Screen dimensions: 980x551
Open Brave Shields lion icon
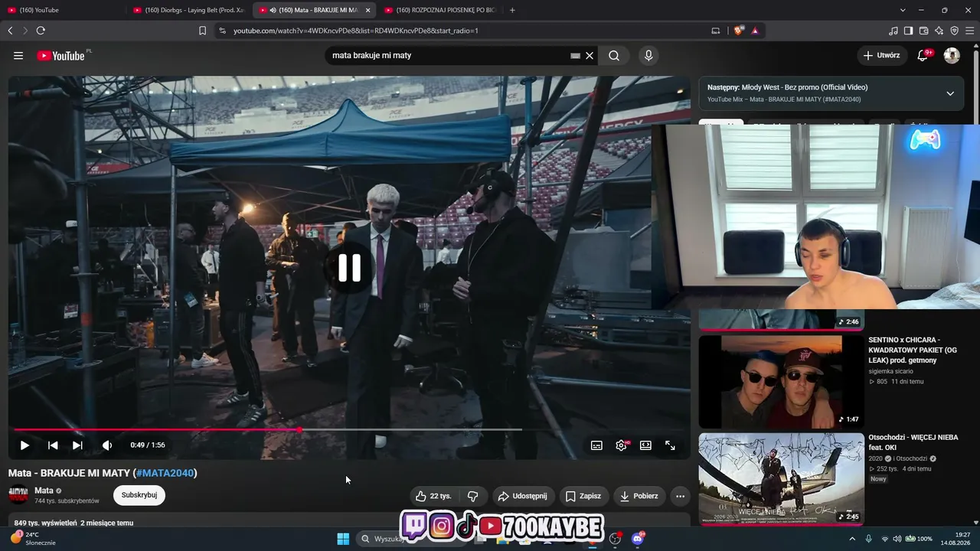[x=738, y=31]
